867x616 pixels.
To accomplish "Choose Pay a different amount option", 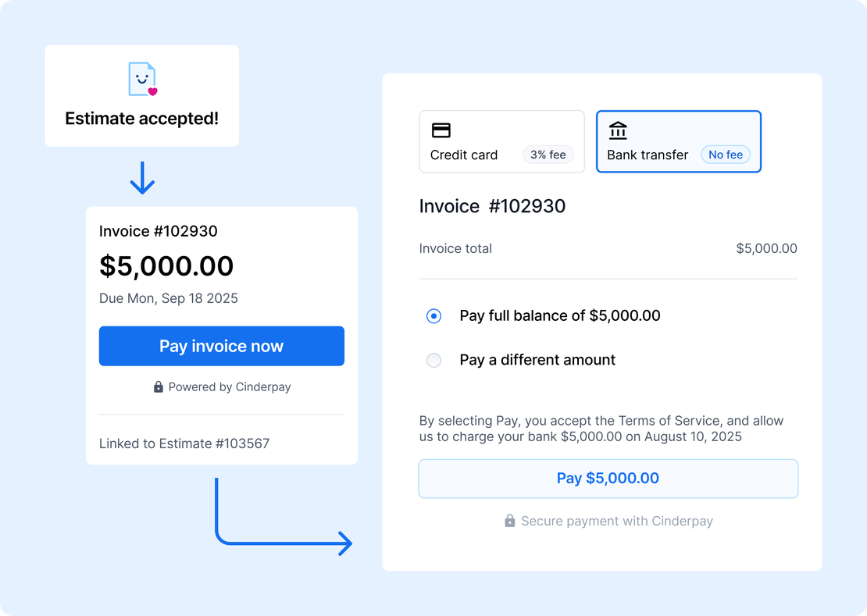I will [434, 360].
